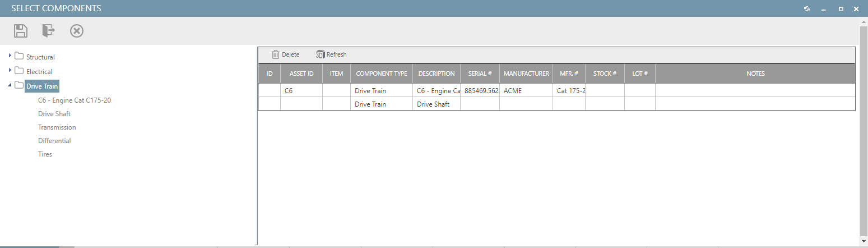868x248 pixels.
Task: Click the Refresh 3D icon
Action: click(321, 54)
